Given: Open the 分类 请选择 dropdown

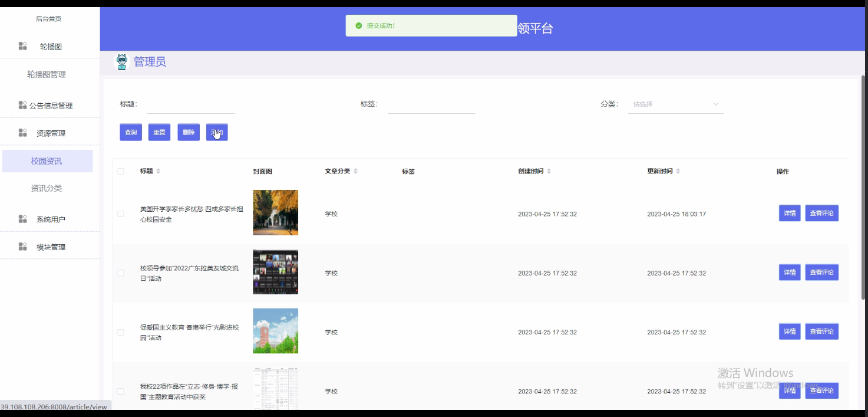Looking at the screenshot, I should (x=675, y=104).
